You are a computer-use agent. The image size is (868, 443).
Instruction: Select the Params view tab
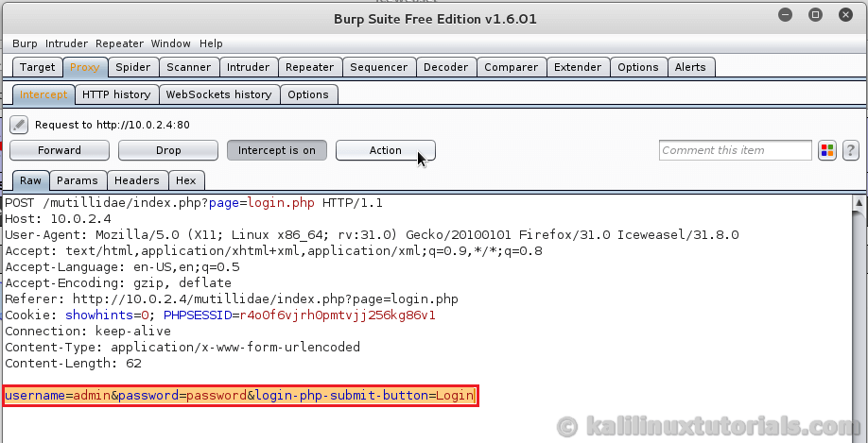pos(78,180)
